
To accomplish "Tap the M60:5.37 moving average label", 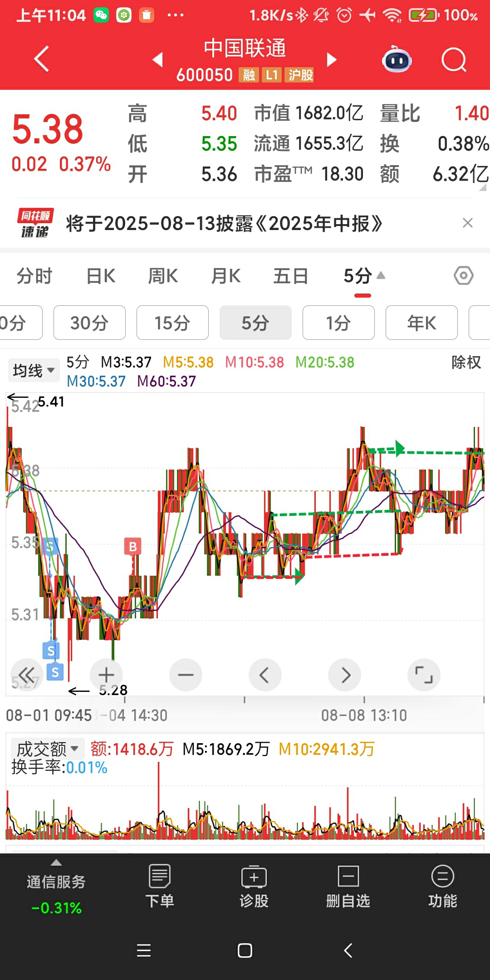I will (x=167, y=381).
